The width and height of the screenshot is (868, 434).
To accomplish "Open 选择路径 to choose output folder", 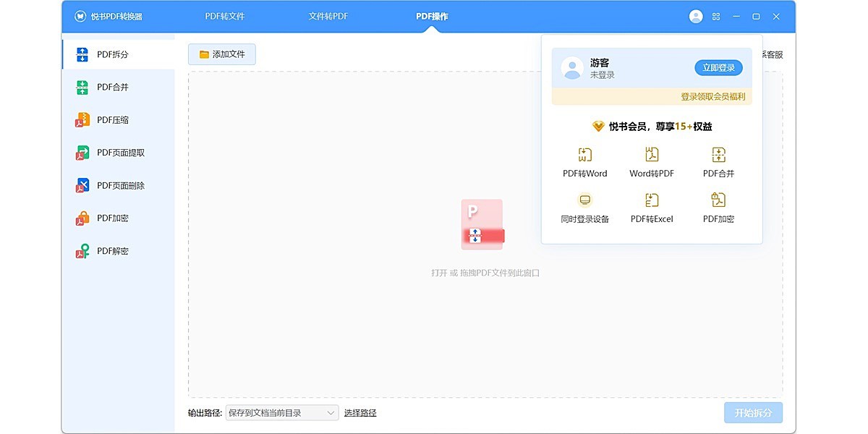I will (360, 412).
